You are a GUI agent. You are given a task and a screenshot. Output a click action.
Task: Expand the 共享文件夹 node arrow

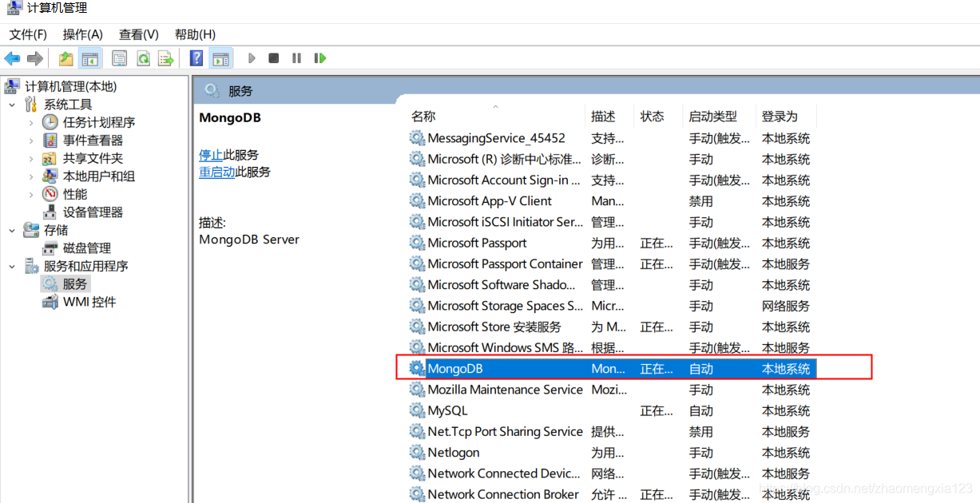pyautogui.click(x=31, y=158)
